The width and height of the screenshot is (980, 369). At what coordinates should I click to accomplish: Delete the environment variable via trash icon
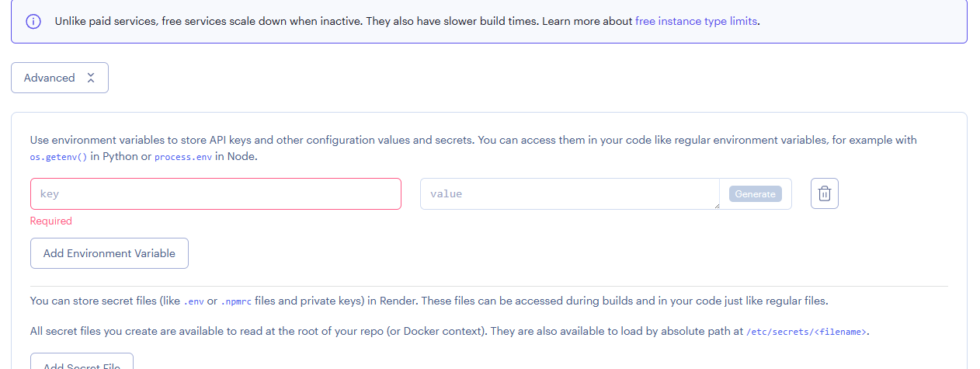pos(824,194)
